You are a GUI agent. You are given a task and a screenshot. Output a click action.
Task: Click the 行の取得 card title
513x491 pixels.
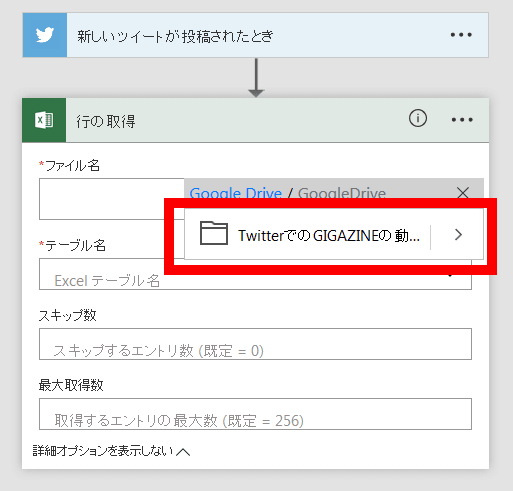[x=106, y=121]
